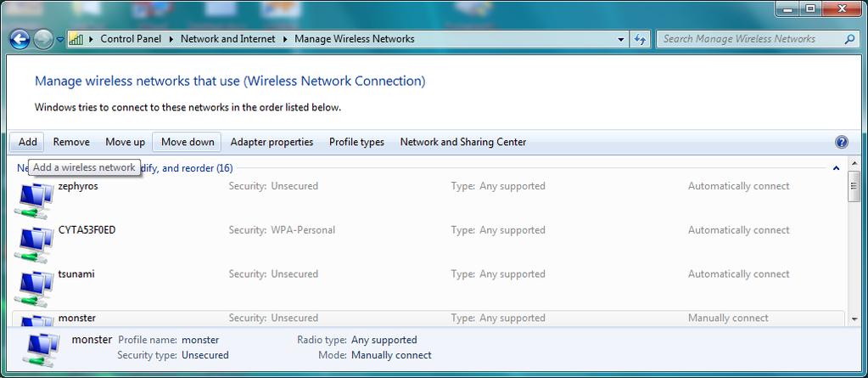Screen dimensions: 868x378
Task: Select the monster network row name
Action: (77, 319)
